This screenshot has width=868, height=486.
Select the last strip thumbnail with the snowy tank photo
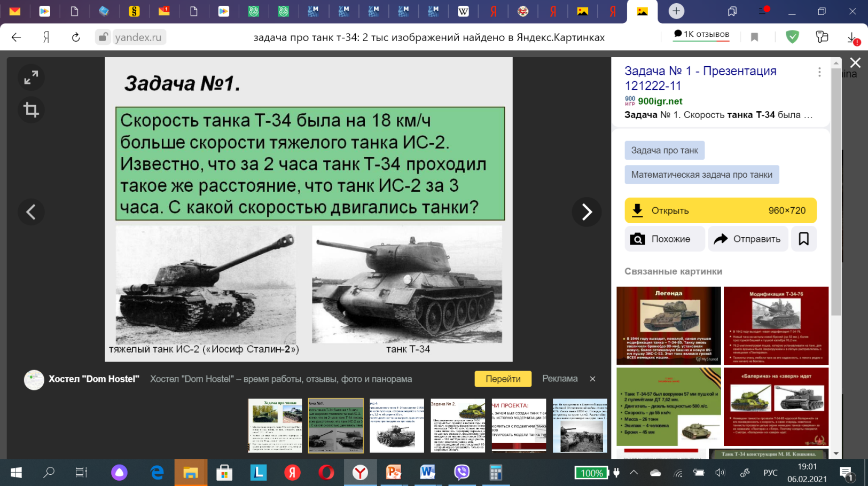(x=580, y=426)
